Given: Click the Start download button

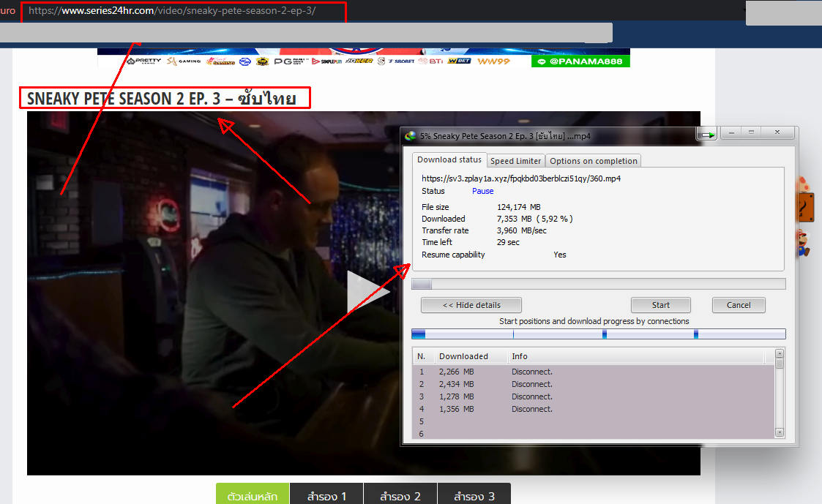Looking at the screenshot, I should click(660, 305).
